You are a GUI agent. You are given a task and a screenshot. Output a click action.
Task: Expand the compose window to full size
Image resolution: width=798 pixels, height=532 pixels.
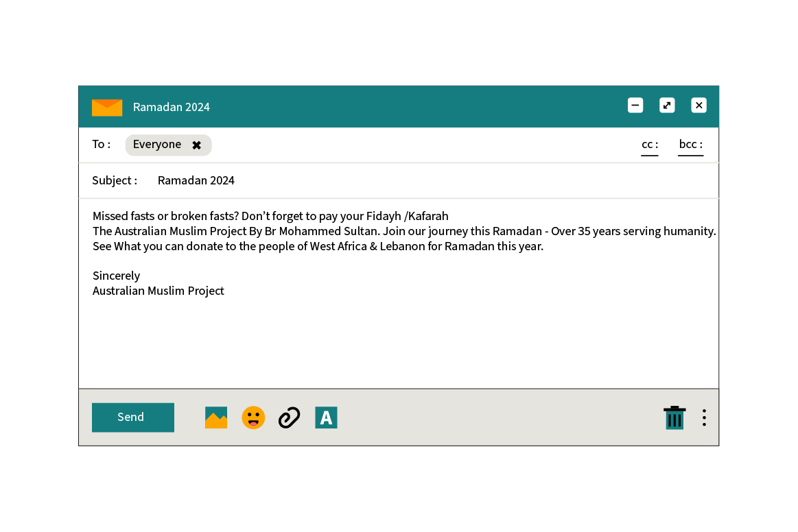click(667, 106)
